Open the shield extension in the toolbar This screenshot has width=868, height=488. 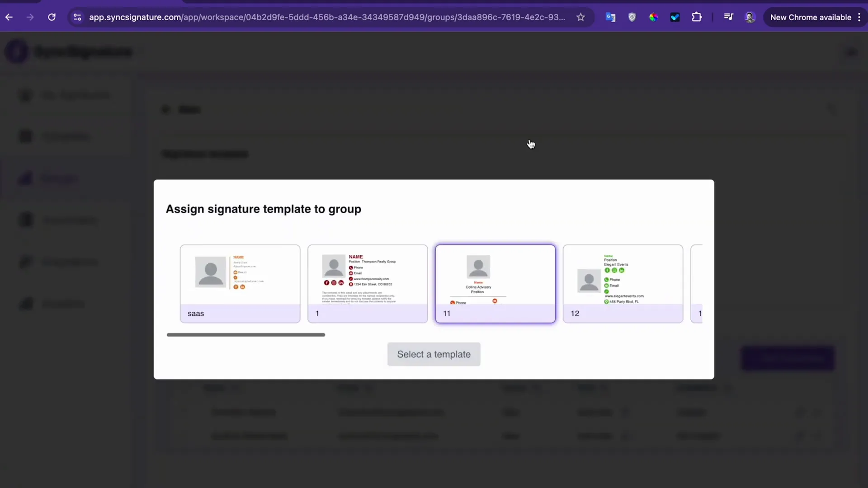pyautogui.click(x=632, y=17)
